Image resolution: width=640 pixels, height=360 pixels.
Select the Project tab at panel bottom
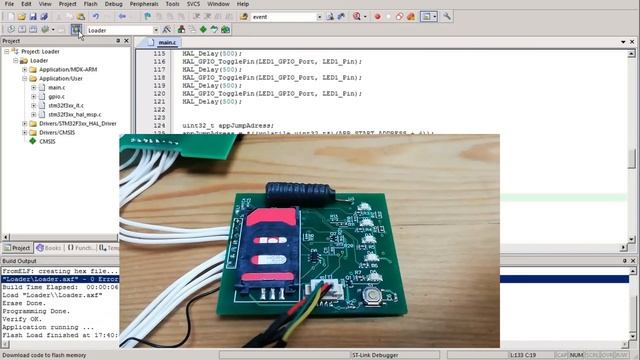coord(17,248)
